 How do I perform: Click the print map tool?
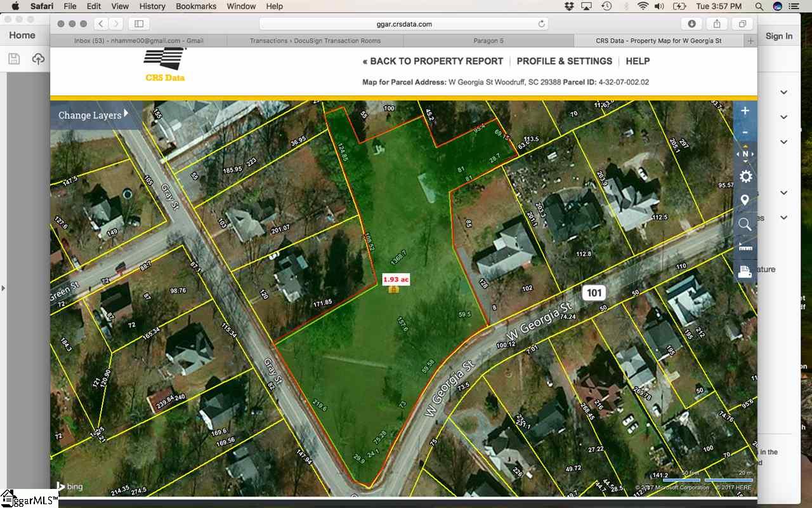point(745,272)
